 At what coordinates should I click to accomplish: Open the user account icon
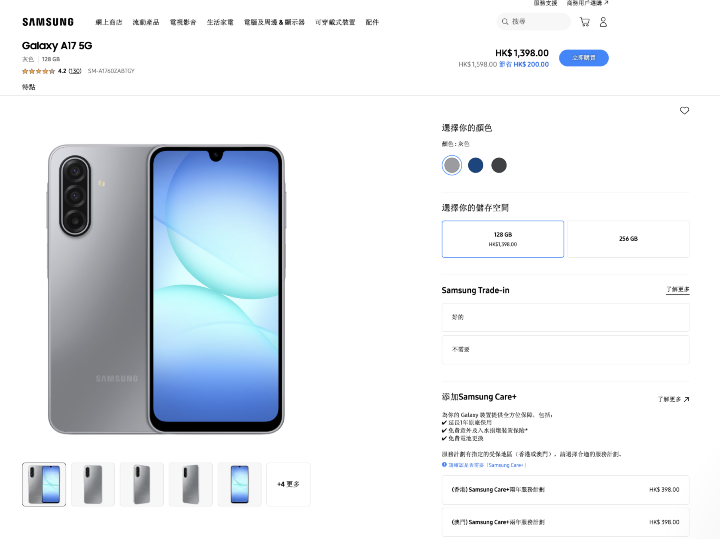(603, 22)
